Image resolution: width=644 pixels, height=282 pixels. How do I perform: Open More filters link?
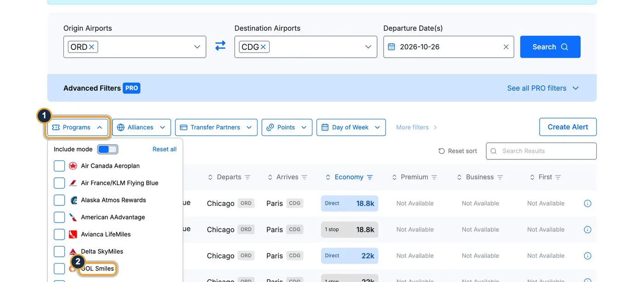tap(416, 127)
